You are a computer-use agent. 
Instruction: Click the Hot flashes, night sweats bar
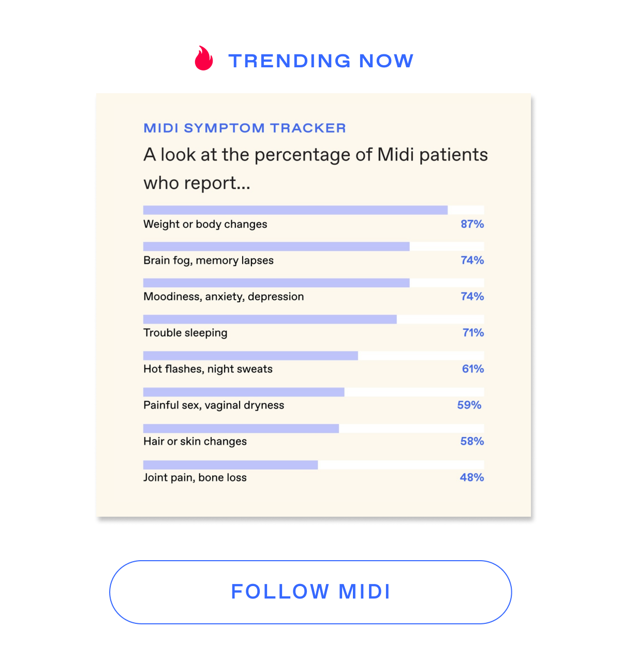[314, 355]
